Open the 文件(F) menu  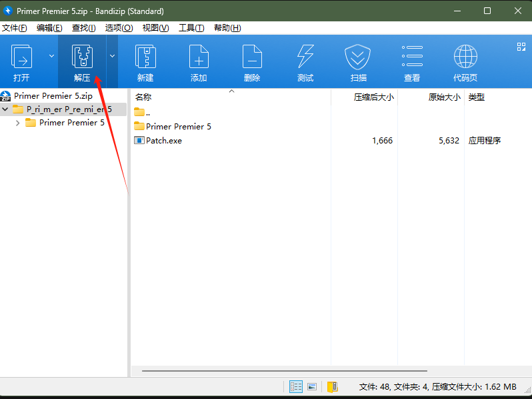[x=14, y=28]
